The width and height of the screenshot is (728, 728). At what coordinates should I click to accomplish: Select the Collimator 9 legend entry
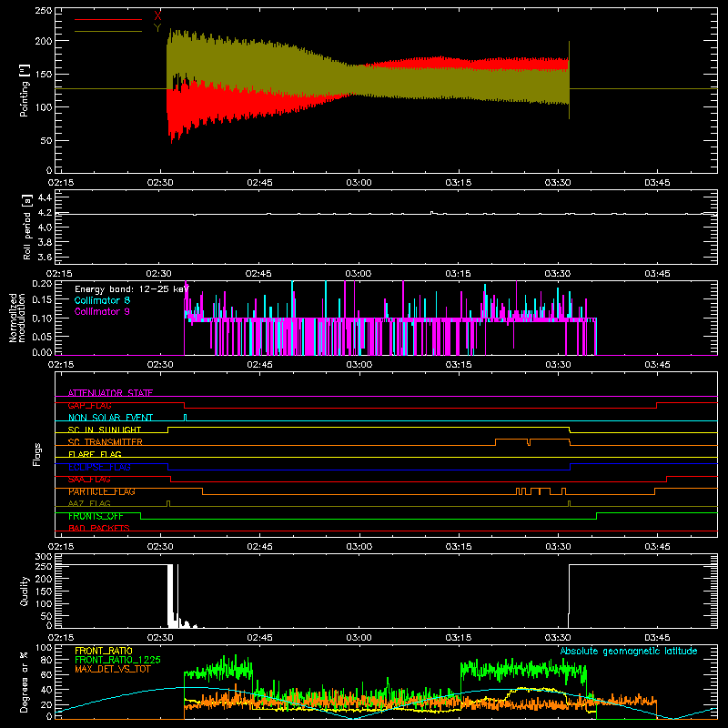click(x=102, y=311)
